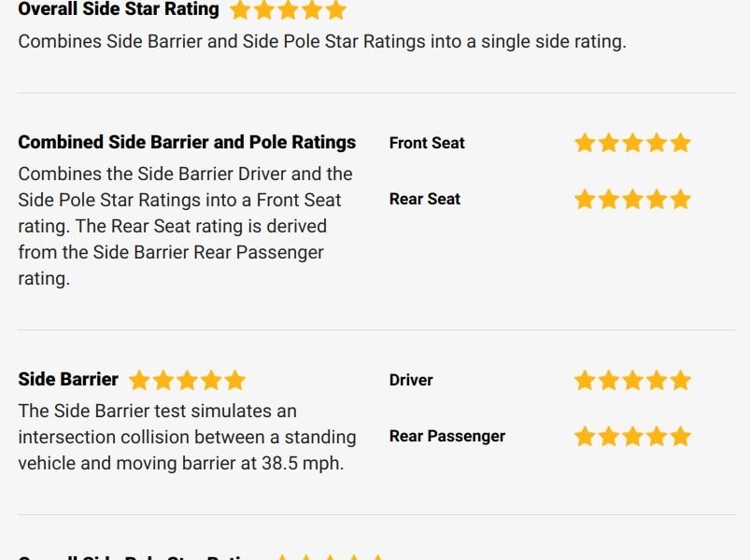The height and width of the screenshot is (560, 750).
Task: Click the middle star of Driver rating
Action: [632, 381]
